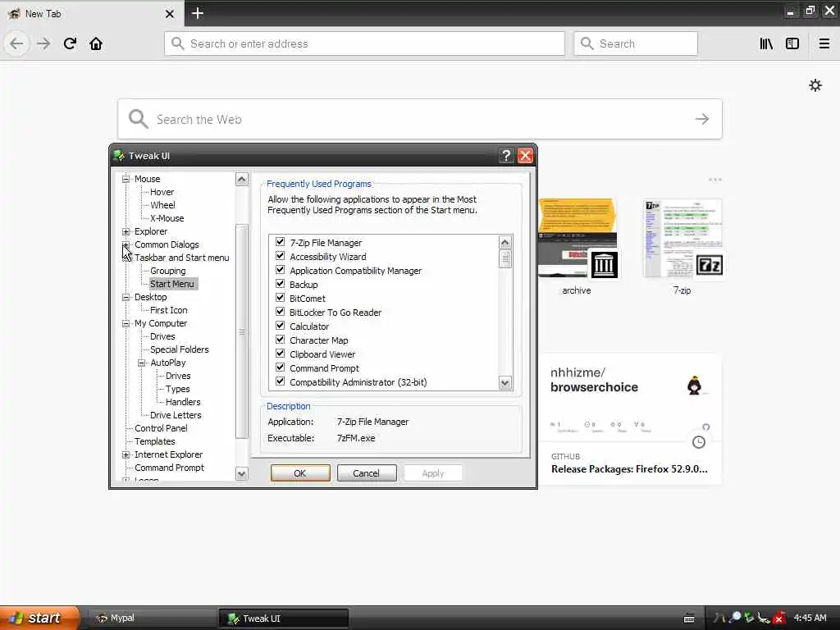Uncheck BitLocker To Go Reader checkbox

coord(281,312)
